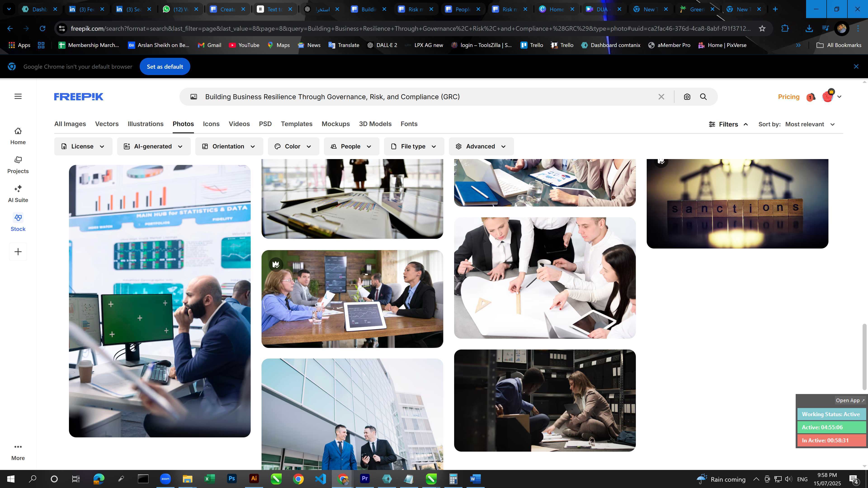Dismiss the default browser notification bar
This screenshot has height=488, width=868.
pos(856,66)
